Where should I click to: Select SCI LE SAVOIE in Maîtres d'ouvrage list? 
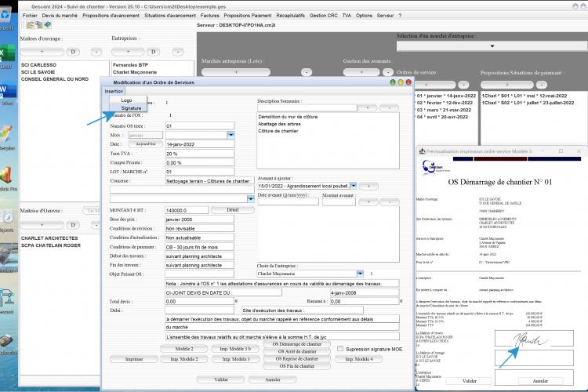(38, 72)
